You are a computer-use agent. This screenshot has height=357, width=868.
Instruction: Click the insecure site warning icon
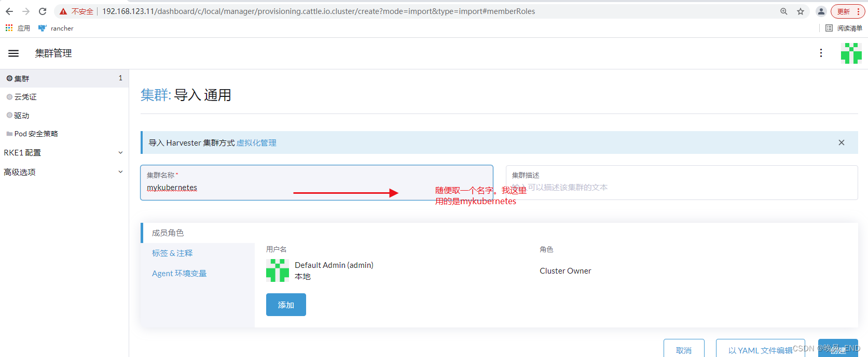click(63, 11)
